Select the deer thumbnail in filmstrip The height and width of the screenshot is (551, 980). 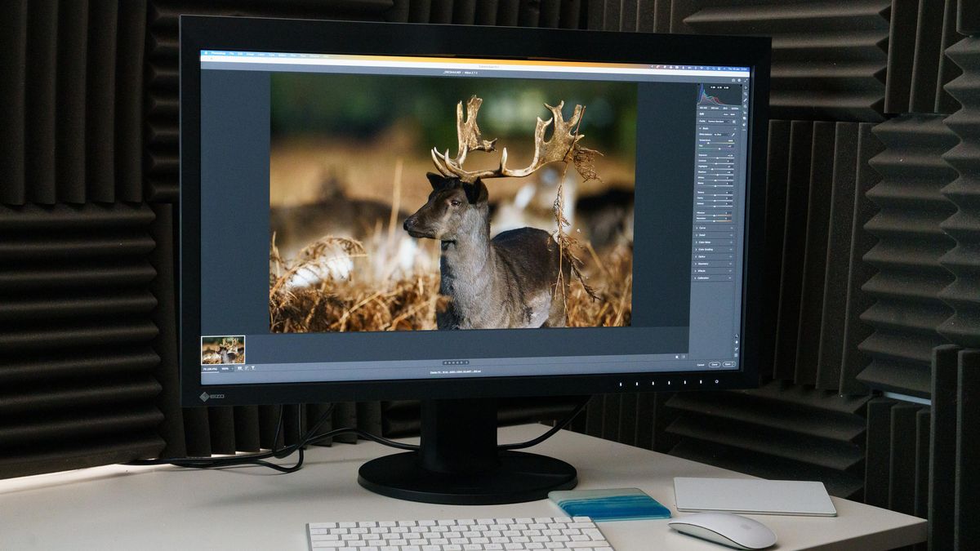[x=223, y=349]
